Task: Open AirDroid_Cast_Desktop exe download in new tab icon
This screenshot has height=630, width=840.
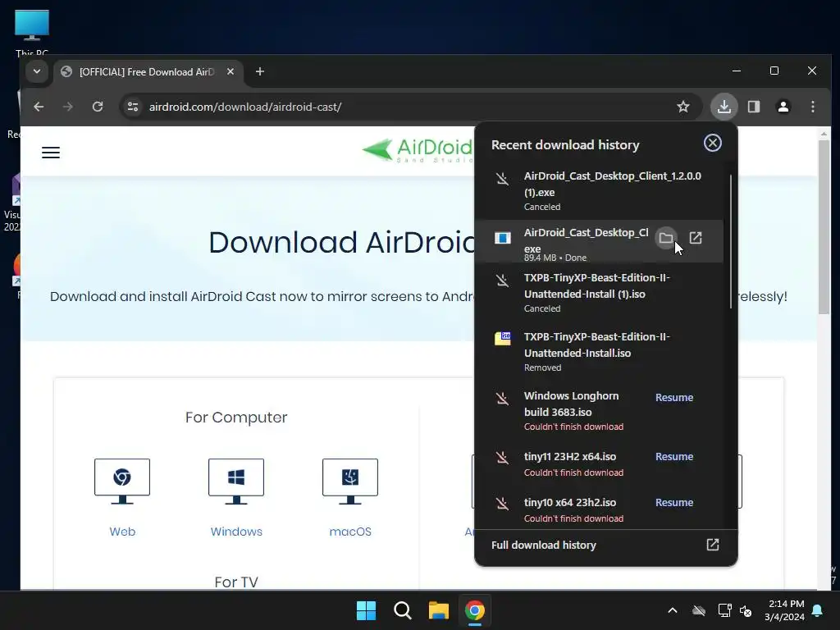Action: (x=696, y=238)
